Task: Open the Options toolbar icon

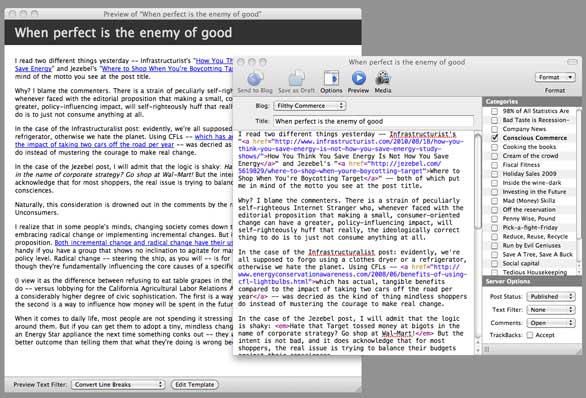Action: (331, 78)
